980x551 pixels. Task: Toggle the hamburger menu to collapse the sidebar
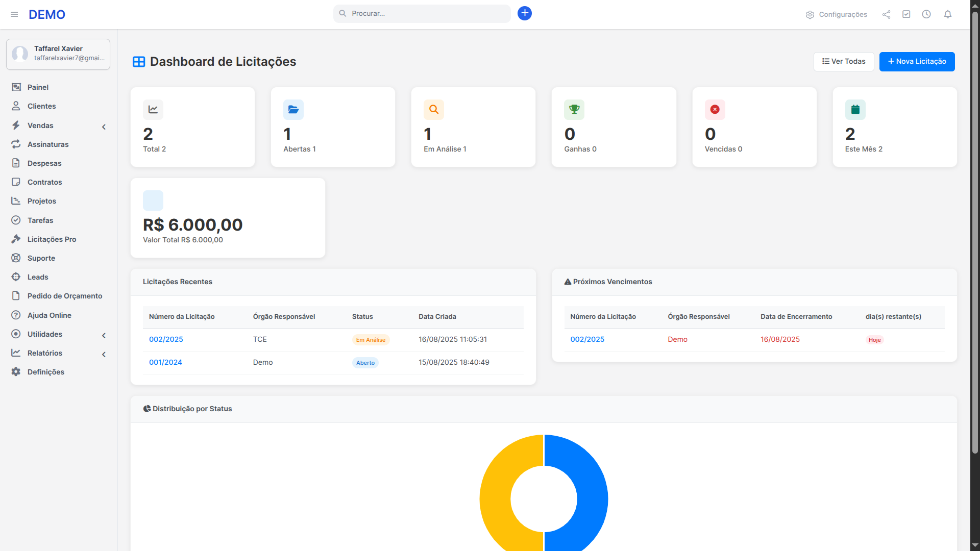pos(14,14)
